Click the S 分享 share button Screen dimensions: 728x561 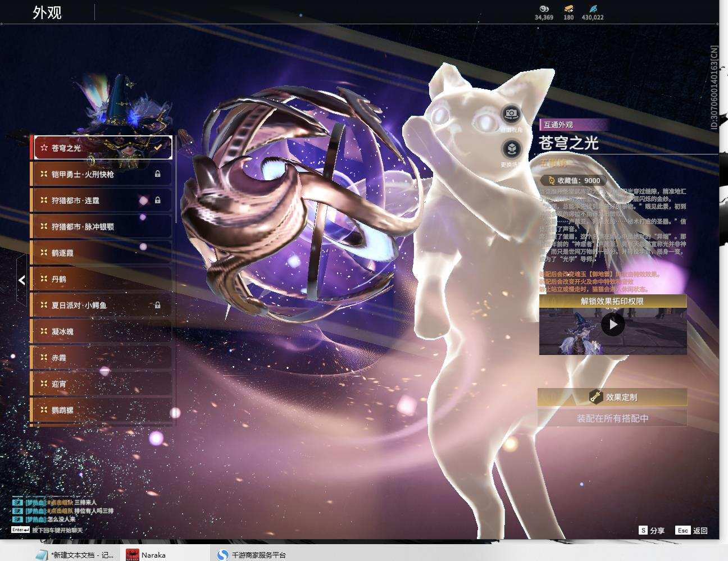(652, 530)
